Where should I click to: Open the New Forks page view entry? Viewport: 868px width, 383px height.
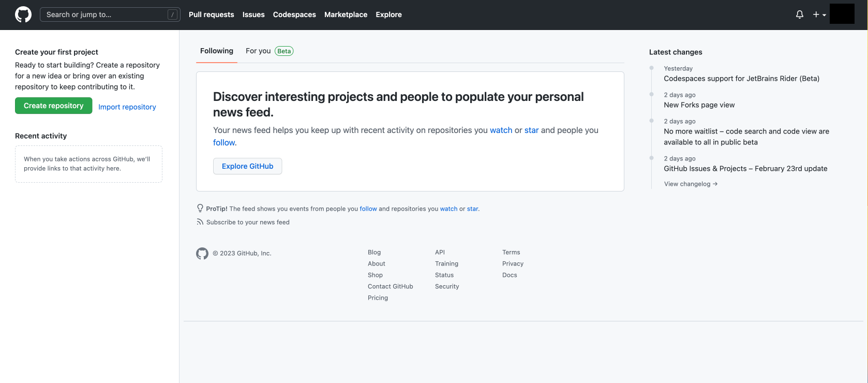(699, 105)
